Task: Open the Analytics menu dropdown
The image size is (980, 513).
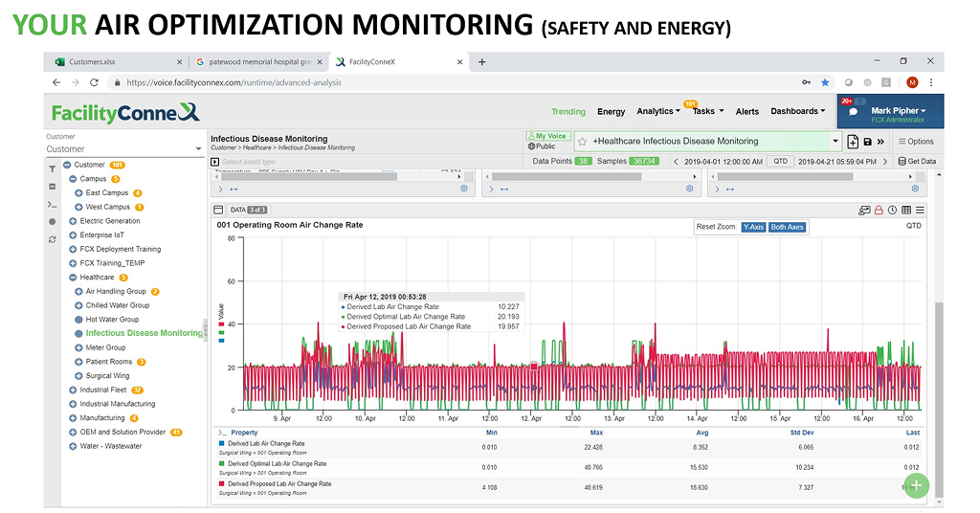Action: 658,111
